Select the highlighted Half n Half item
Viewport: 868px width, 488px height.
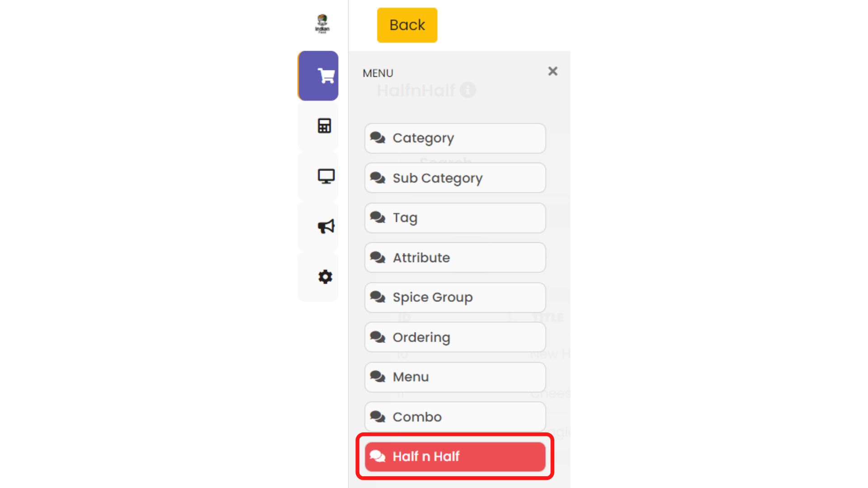point(455,456)
